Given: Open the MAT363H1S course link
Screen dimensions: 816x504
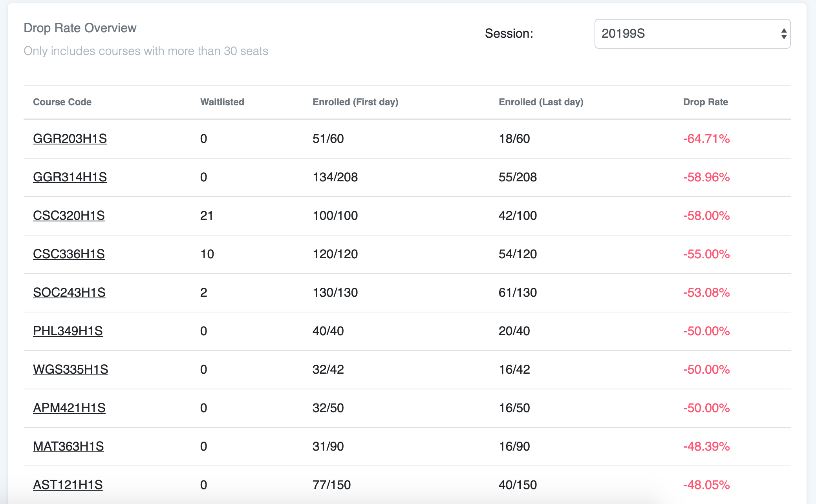Looking at the screenshot, I should [x=68, y=446].
